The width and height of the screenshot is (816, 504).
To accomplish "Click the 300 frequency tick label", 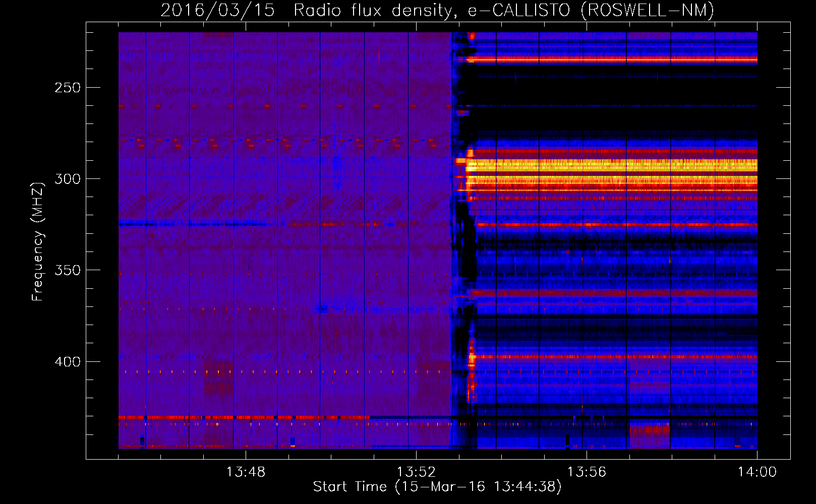I will tap(68, 179).
